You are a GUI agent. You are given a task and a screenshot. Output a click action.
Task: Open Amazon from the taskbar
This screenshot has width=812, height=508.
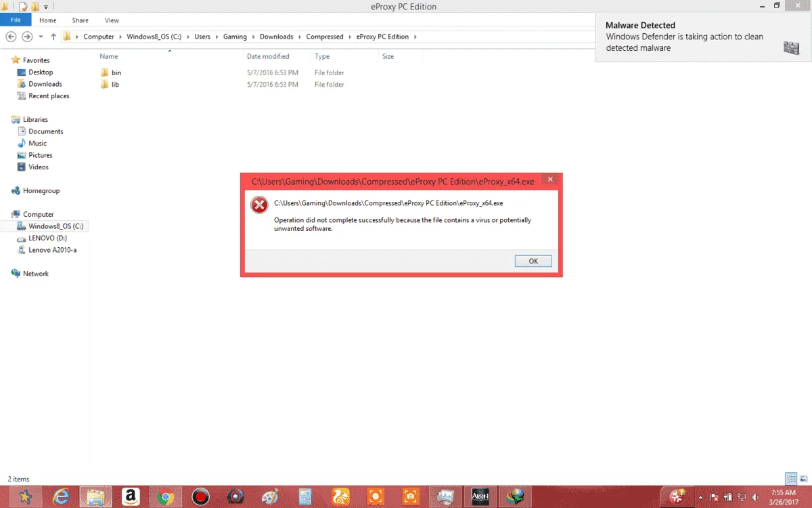(131, 497)
